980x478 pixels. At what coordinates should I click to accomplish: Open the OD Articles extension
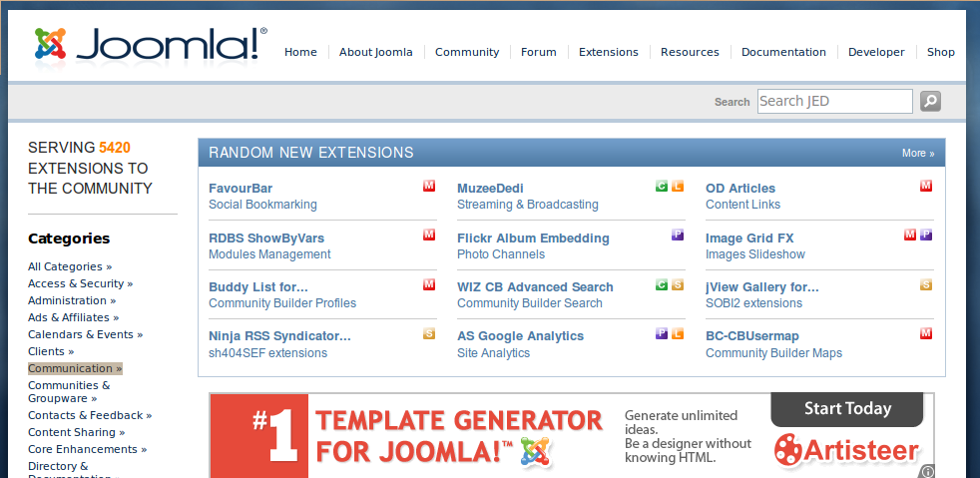pos(740,188)
